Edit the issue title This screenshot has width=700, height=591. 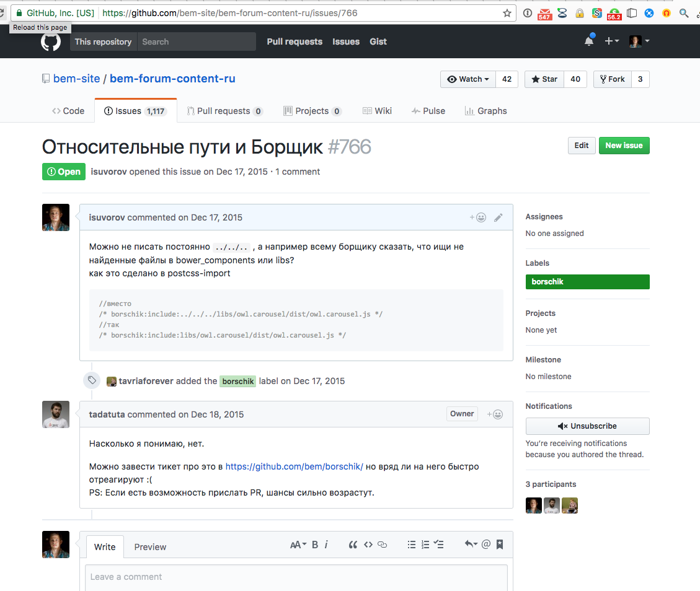(581, 146)
